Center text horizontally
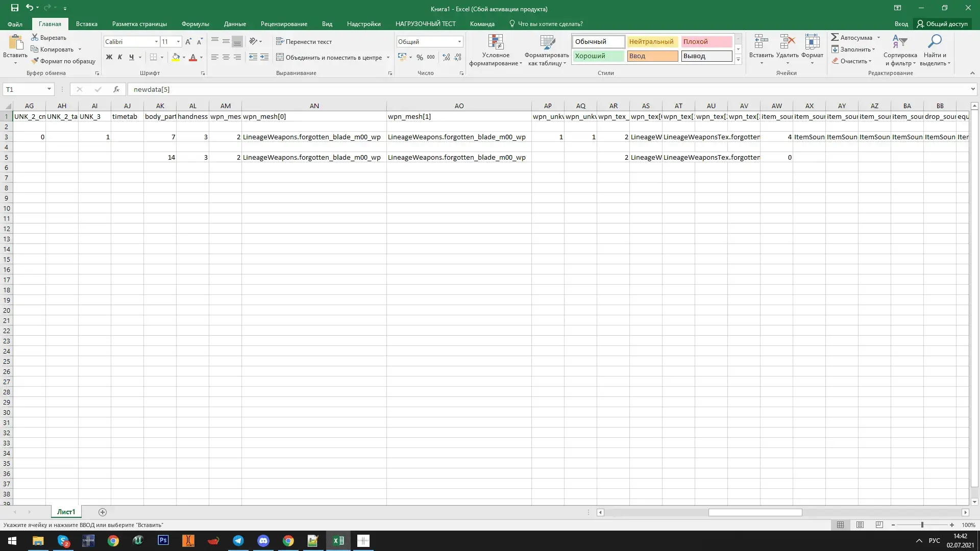Screen dimensions: 980x551 tap(226, 57)
